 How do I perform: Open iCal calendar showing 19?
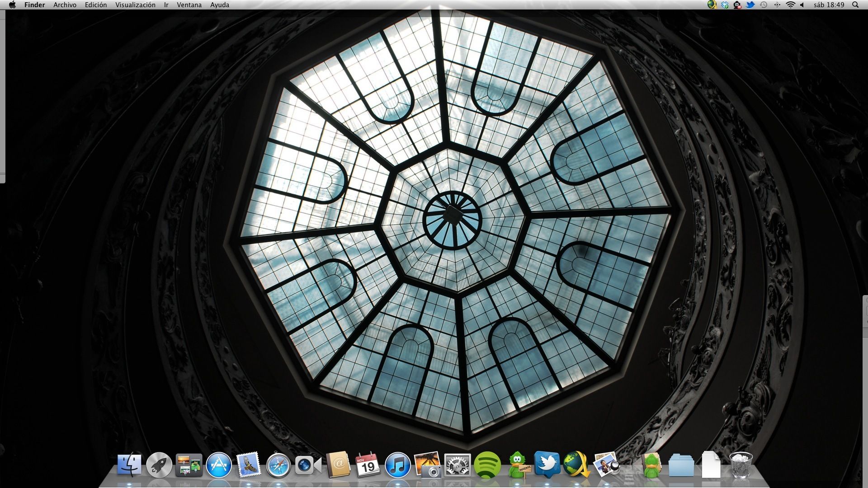(368, 465)
